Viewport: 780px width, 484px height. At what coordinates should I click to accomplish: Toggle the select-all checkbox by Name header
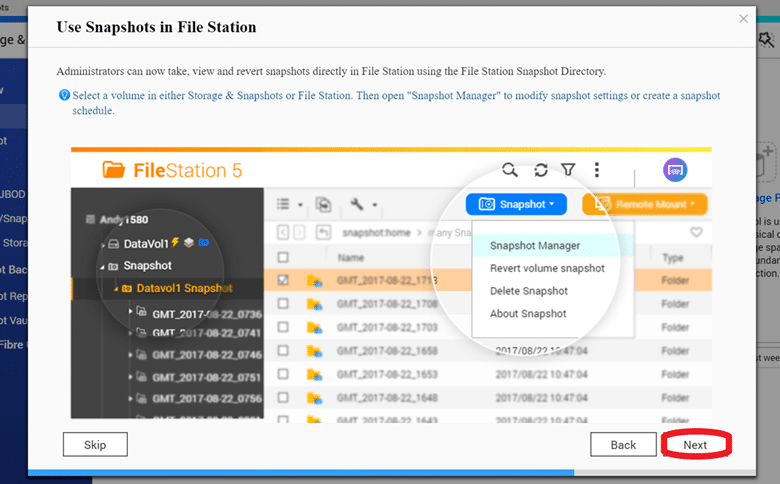283,257
